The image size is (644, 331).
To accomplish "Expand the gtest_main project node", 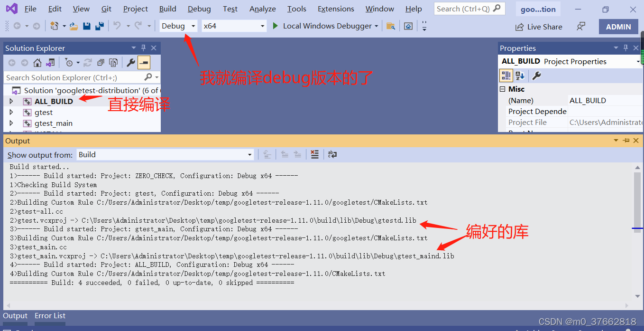I will pos(12,123).
